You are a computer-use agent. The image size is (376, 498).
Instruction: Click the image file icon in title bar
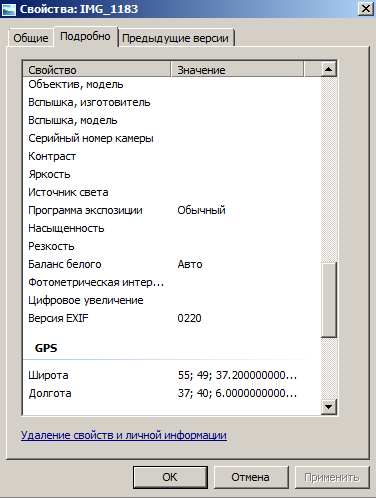coord(9,9)
